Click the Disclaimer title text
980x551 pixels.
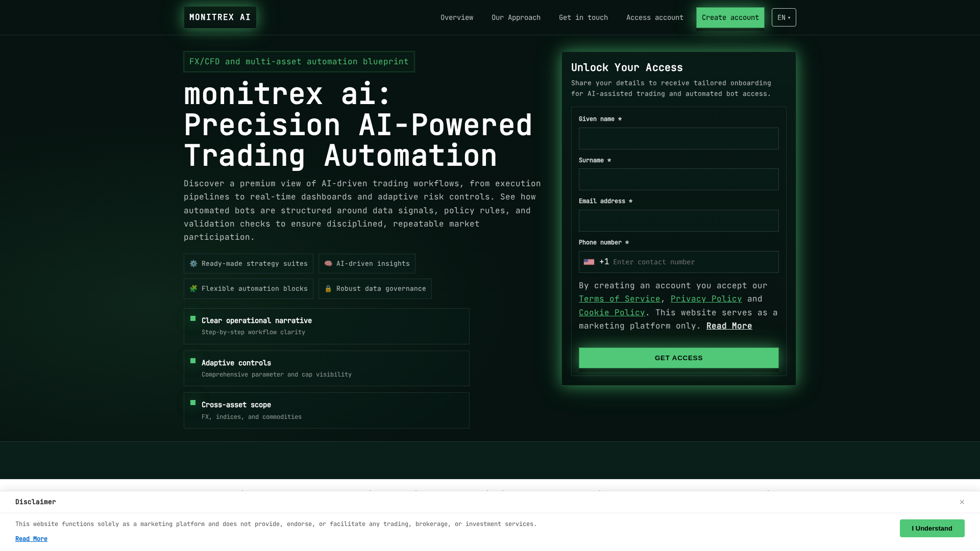(x=36, y=502)
